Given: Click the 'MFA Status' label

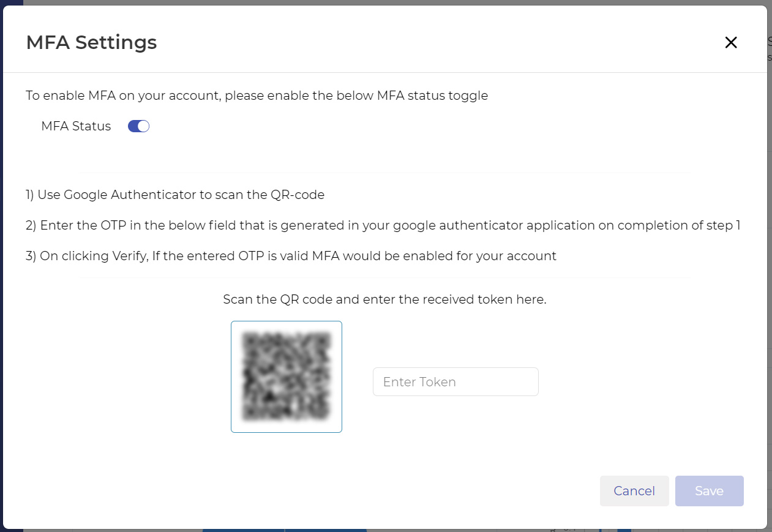Looking at the screenshot, I should (76, 126).
